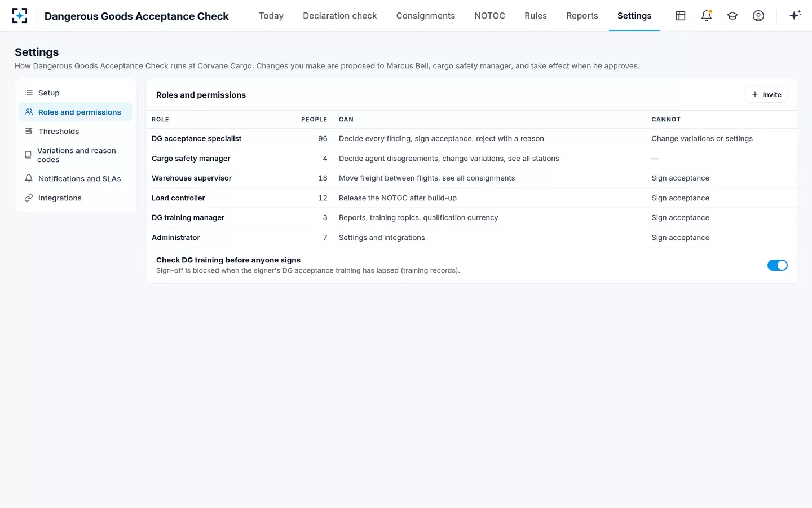Disable Check DG training before anyone signs
Image resolution: width=812 pixels, height=508 pixels.
pos(777,265)
